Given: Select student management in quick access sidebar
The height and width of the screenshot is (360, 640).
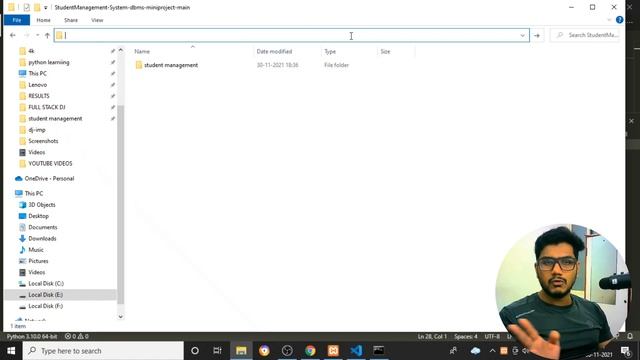Looking at the screenshot, I should click(x=55, y=118).
